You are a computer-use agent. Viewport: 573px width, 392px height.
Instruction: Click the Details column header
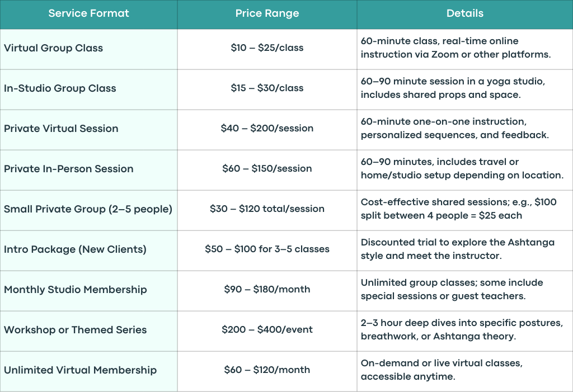click(465, 13)
